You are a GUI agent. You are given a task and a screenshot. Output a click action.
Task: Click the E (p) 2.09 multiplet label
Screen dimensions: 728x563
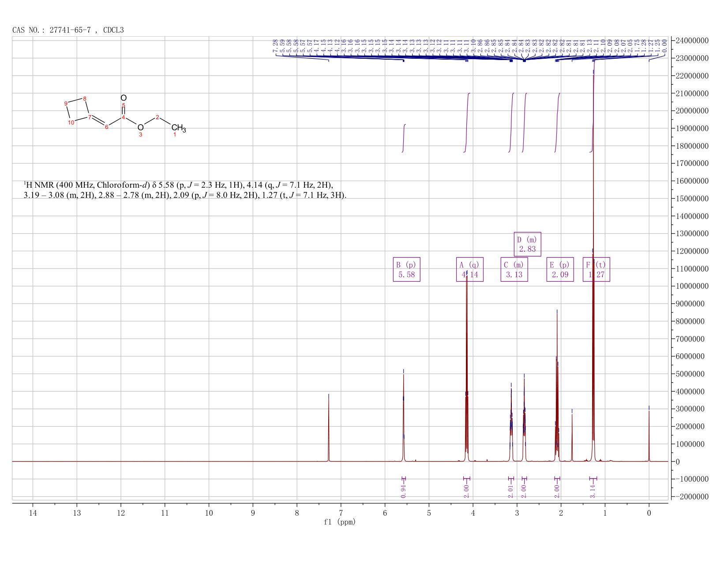tap(560, 269)
